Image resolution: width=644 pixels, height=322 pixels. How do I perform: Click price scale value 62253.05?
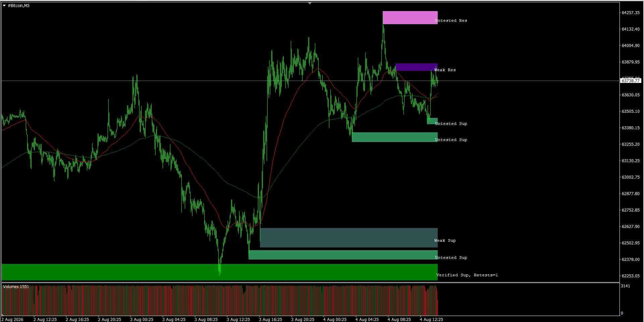(631, 276)
